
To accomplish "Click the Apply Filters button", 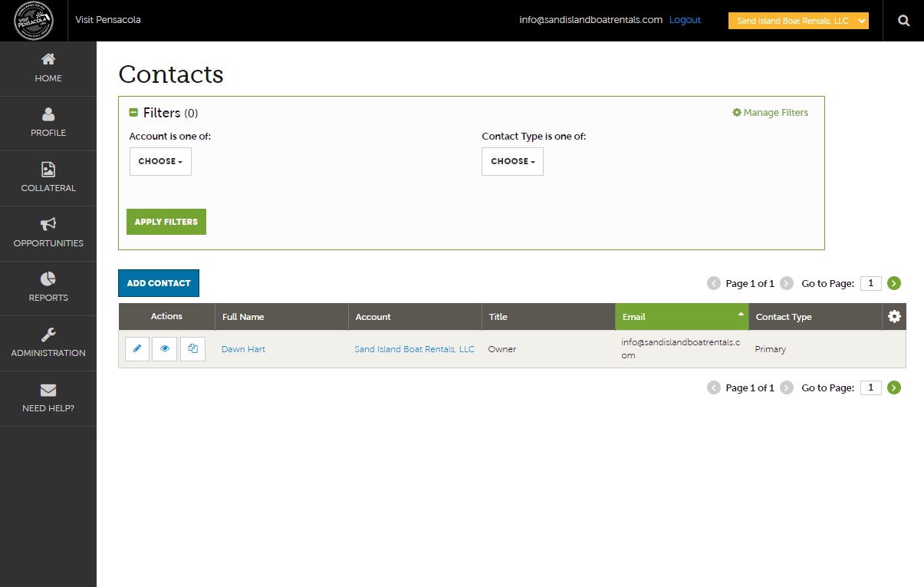I will (166, 222).
